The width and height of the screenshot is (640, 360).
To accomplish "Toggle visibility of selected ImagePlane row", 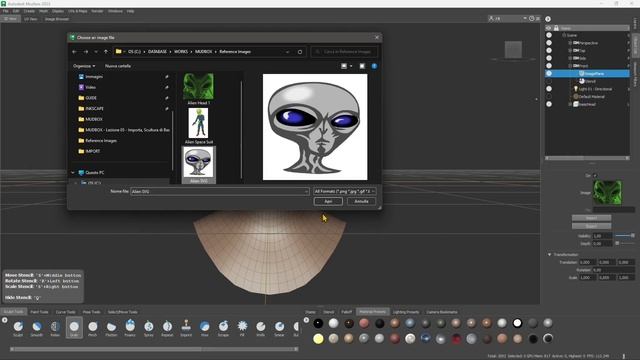I will pos(549,73).
